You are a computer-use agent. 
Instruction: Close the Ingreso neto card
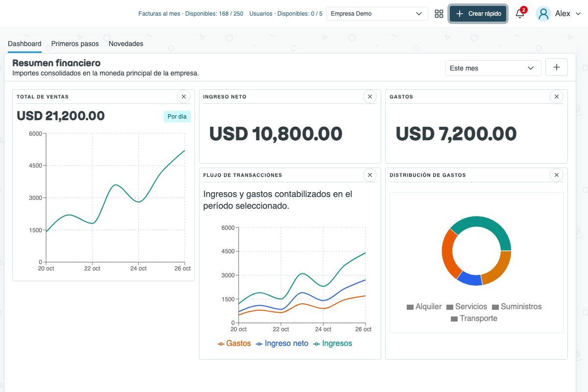[x=370, y=97]
